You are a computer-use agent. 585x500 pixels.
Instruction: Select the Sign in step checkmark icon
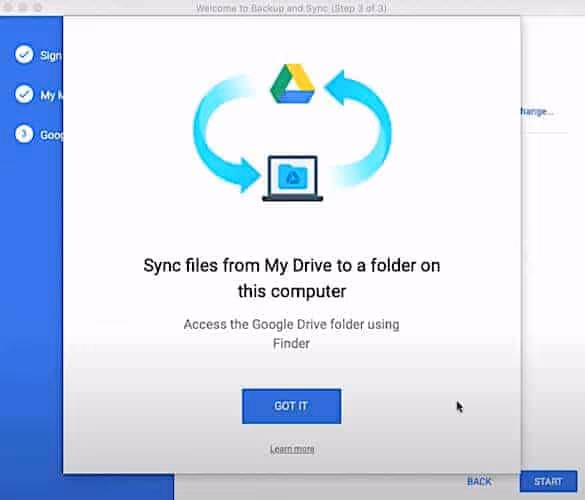pos(24,54)
